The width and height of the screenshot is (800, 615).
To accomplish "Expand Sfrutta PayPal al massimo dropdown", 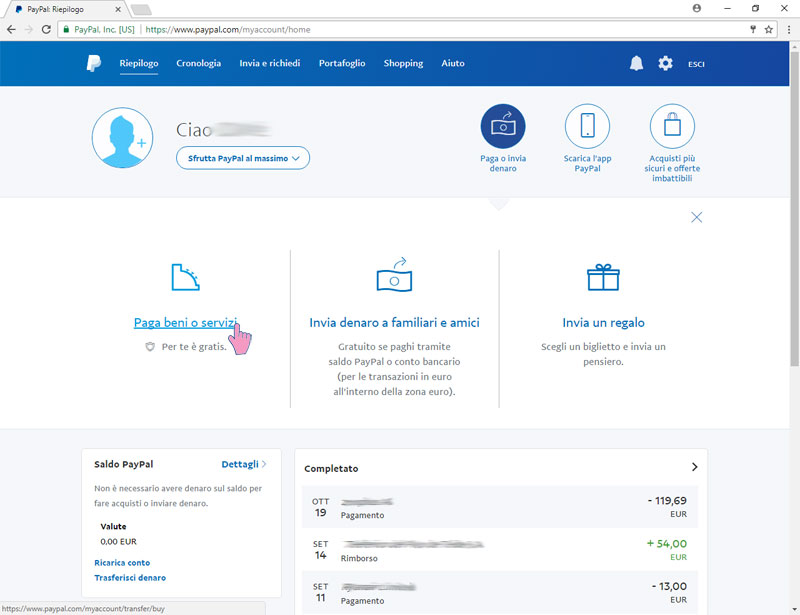I will [243, 158].
